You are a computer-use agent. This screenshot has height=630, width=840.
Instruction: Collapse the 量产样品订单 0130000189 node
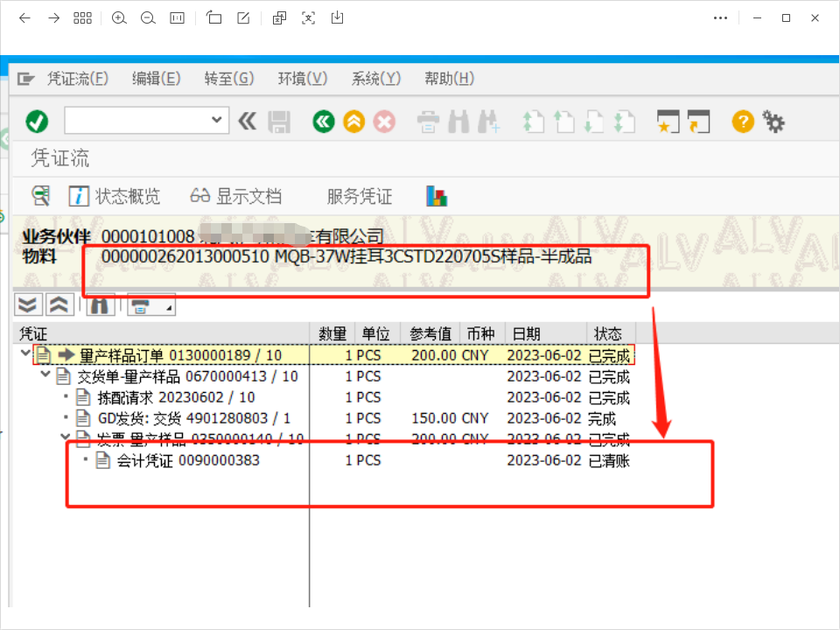[x=24, y=353]
